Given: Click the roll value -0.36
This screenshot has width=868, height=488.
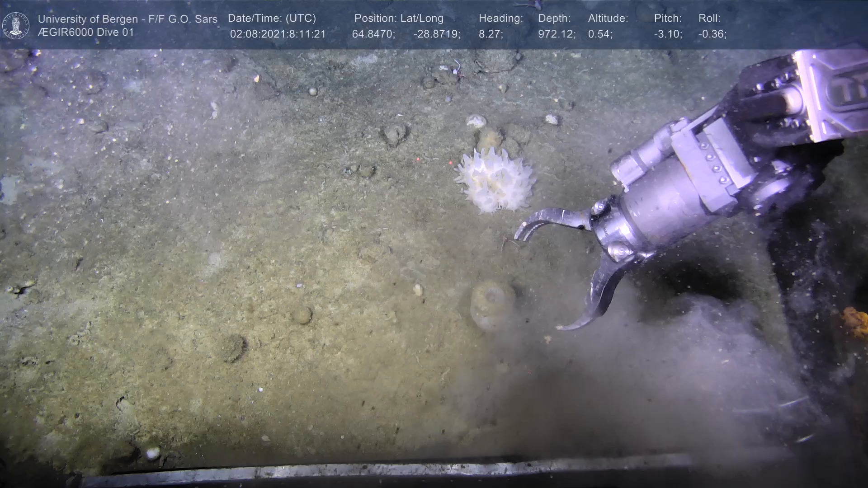Looking at the screenshot, I should [x=712, y=34].
